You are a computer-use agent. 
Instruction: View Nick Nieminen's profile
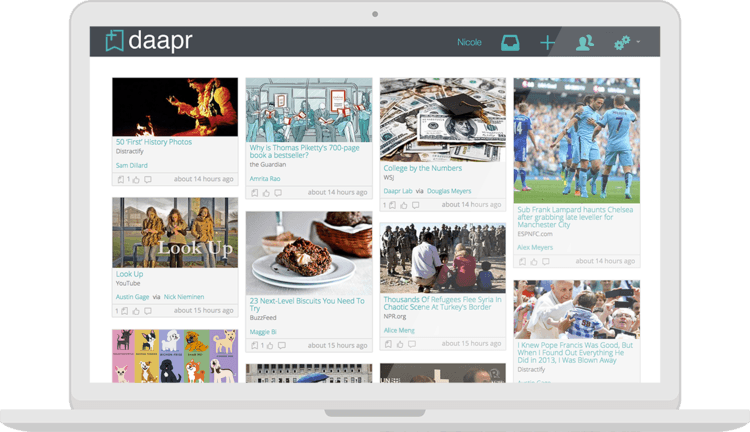(184, 297)
